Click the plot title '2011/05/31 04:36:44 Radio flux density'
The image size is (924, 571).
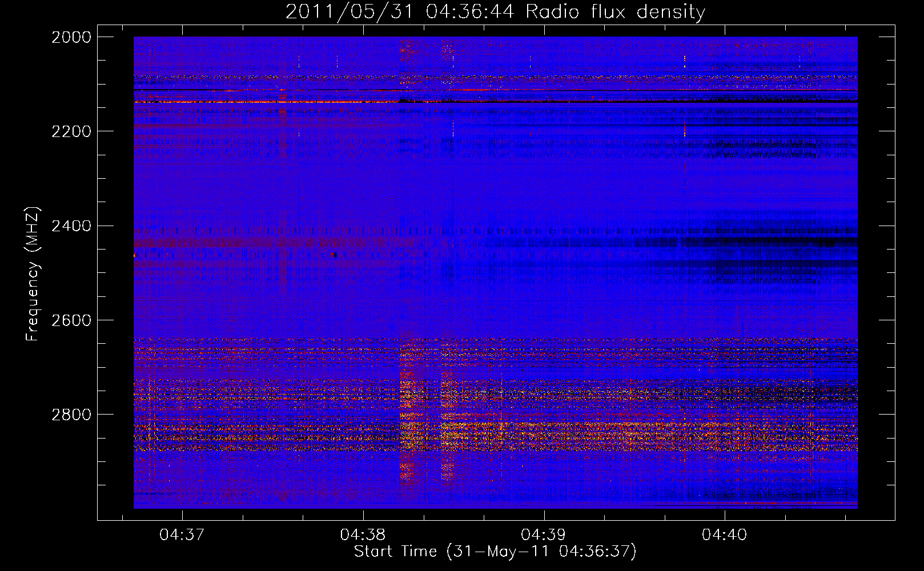click(x=495, y=12)
